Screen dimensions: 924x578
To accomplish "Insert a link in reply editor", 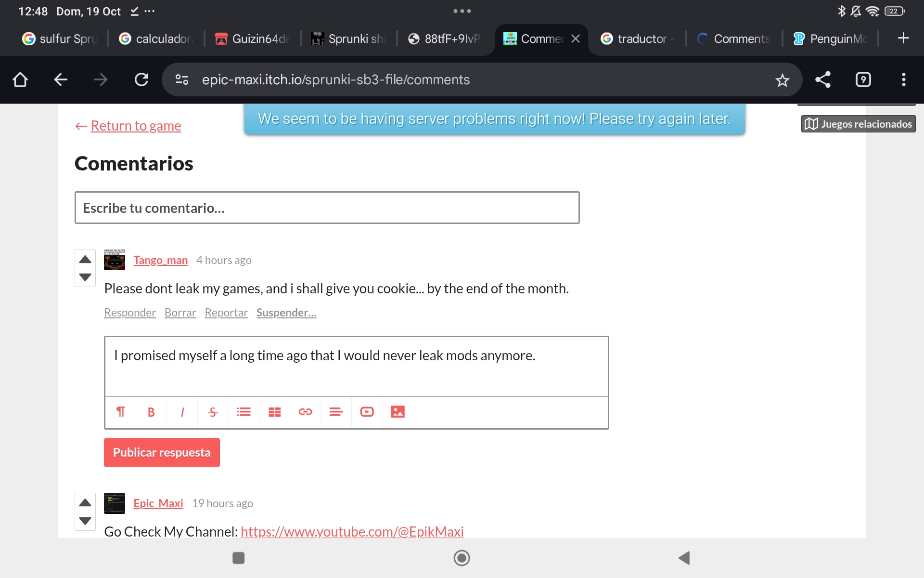I will pos(305,412).
